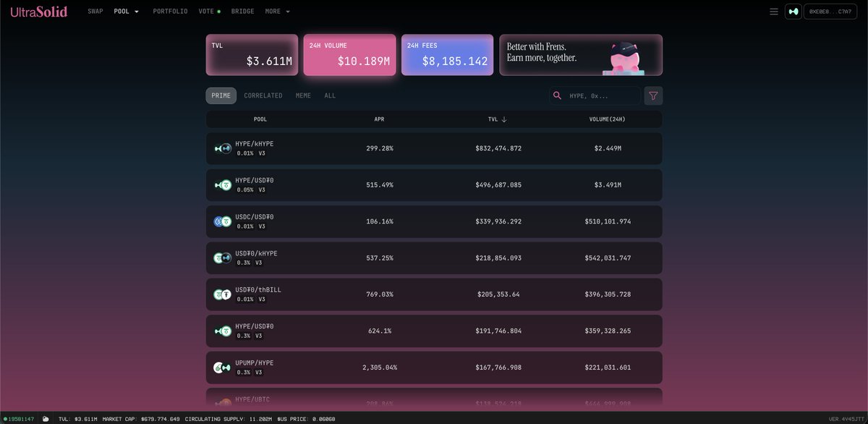This screenshot has height=424, width=868.
Task: Open the HYPE/kHYPE pool name
Action: point(255,144)
